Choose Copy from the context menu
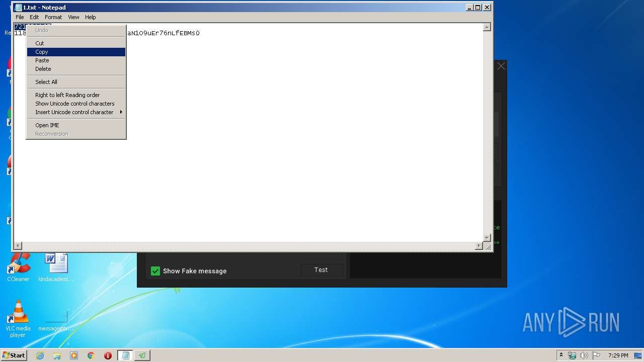Viewport: 644px width, 362px height. pos(76,52)
